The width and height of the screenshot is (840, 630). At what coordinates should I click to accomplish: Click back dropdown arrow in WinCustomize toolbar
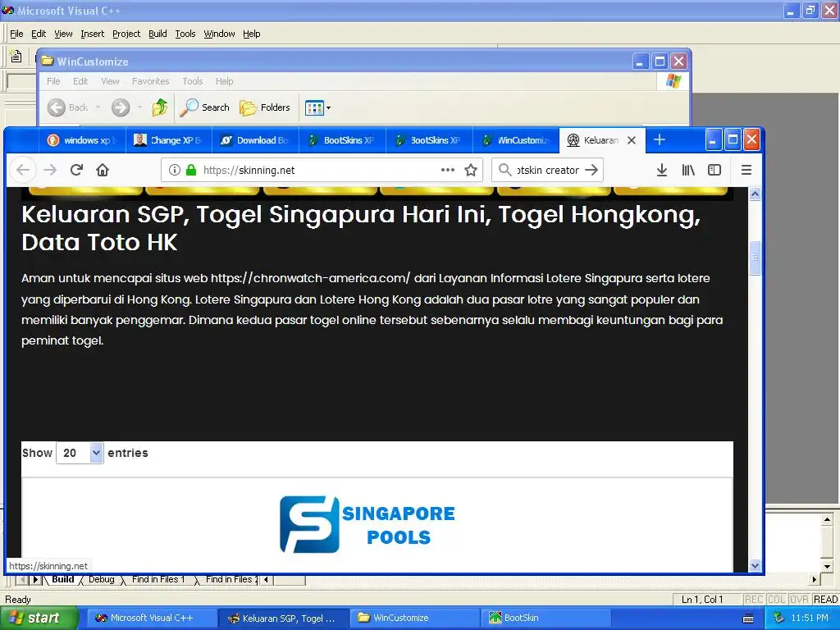[x=98, y=107]
